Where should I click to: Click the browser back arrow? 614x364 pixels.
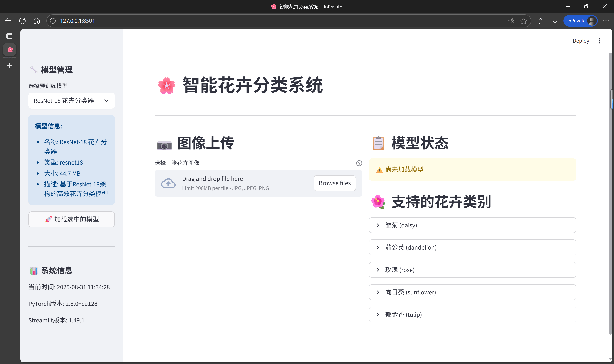pyautogui.click(x=8, y=21)
